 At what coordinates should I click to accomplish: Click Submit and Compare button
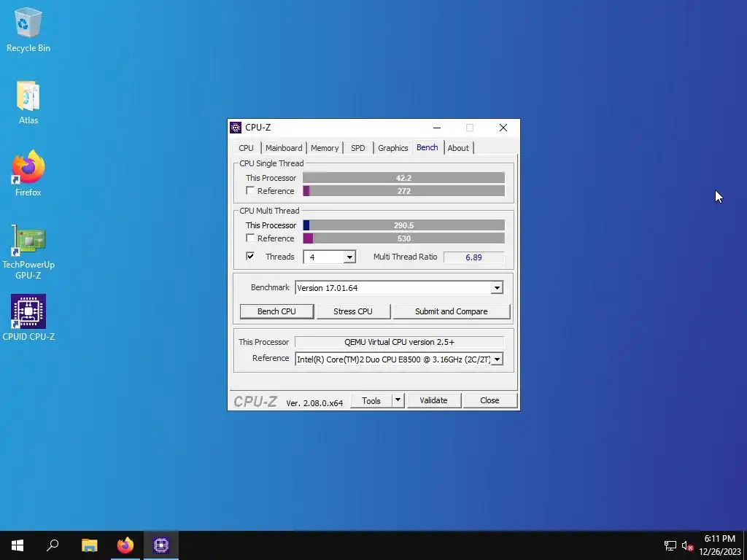point(451,311)
